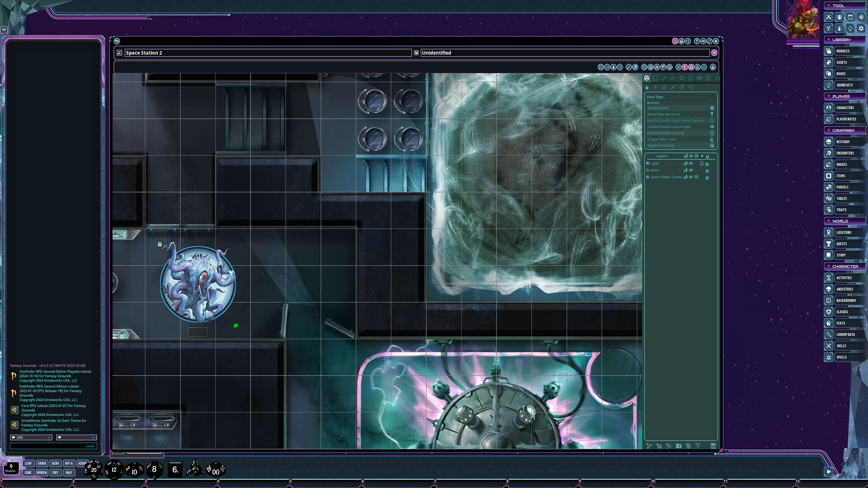This screenshot has height=488, width=868.
Task: Open the GM speaker dropdown
Action: 31,437
